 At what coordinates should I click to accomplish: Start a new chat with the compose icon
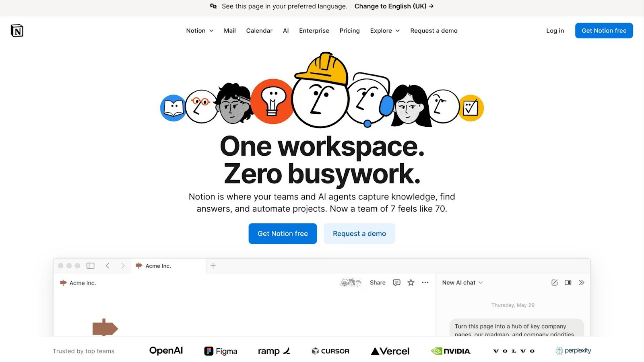(x=554, y=282)
